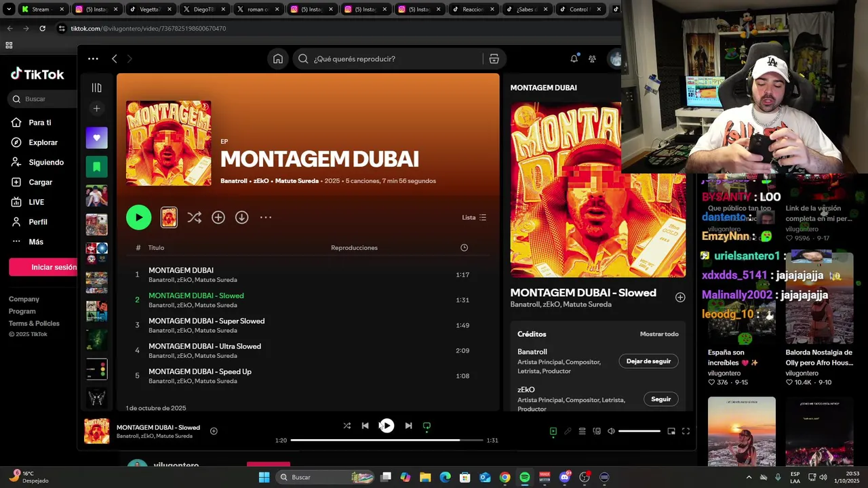The width and height of the screenshot is (868, 488).
Task: Add the EP to Your Library
Action: pyautogui.click(x=218, y=218)
